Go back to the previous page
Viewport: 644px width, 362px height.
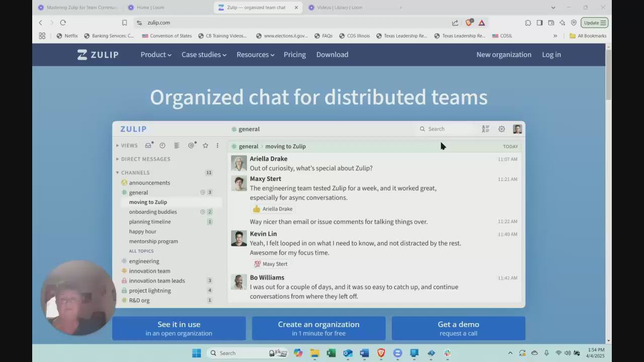pyautogui.click(x=41, y=23)
